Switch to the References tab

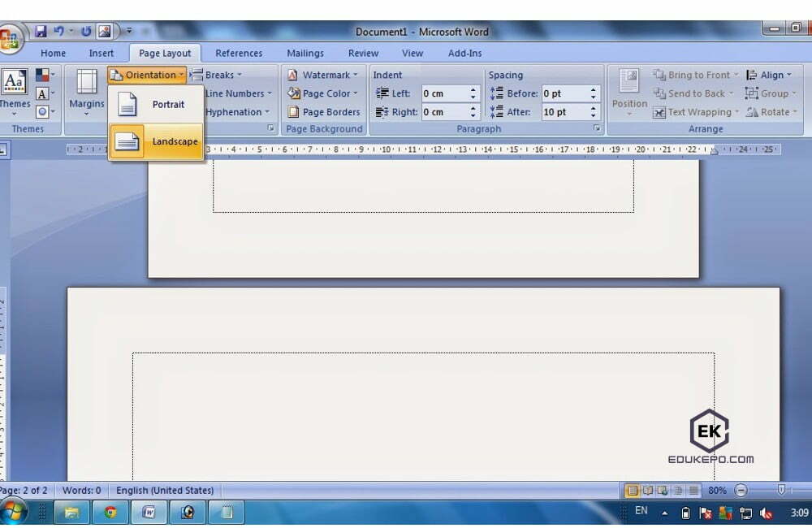click(x=239, y=54)
